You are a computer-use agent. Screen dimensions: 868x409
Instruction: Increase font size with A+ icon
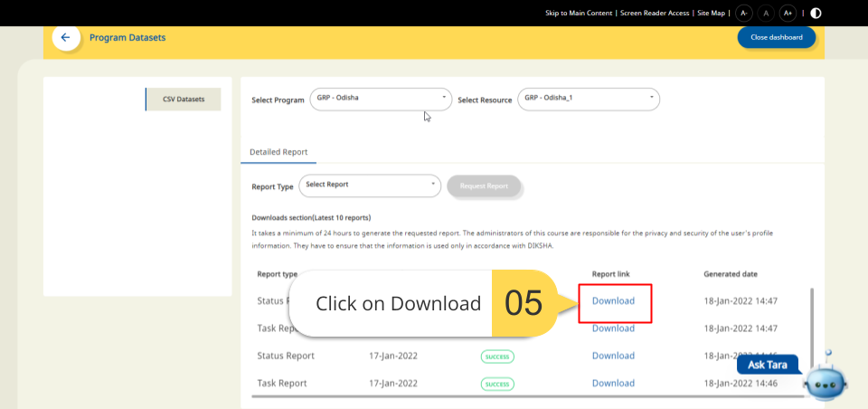click(x=788, y=13)
